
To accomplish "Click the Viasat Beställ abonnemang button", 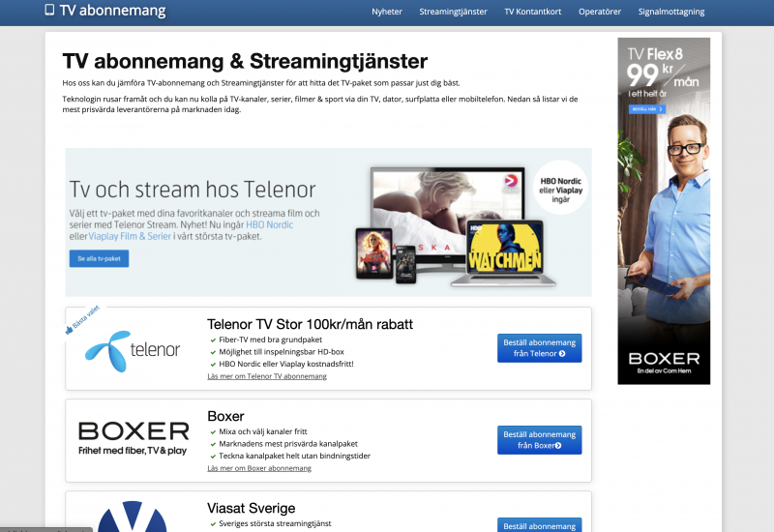I will coord(539,525).
